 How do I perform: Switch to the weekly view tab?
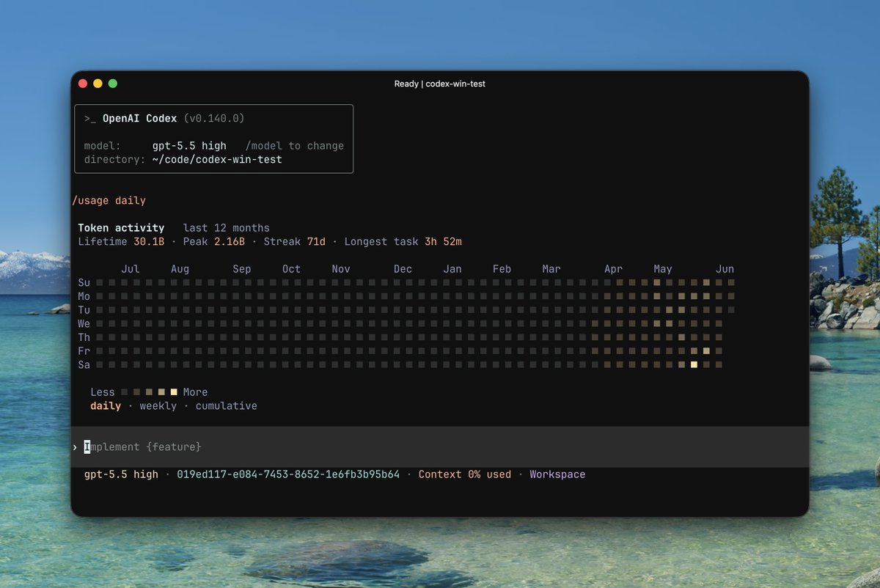[x=158, y=406]
